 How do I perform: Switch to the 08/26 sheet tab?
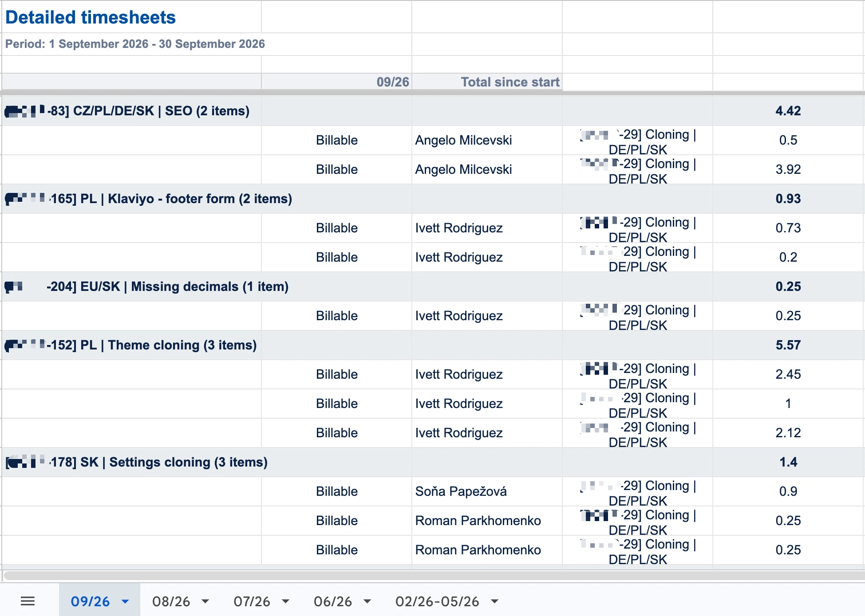[x=171, y=601]
